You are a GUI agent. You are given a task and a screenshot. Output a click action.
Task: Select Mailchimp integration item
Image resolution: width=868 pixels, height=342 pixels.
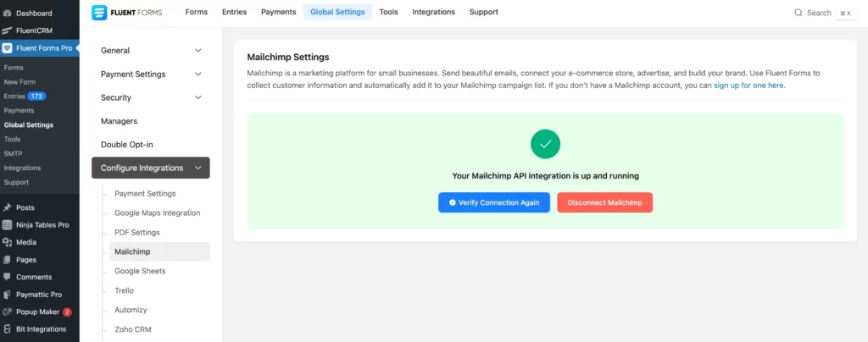(x=159, y=251)
